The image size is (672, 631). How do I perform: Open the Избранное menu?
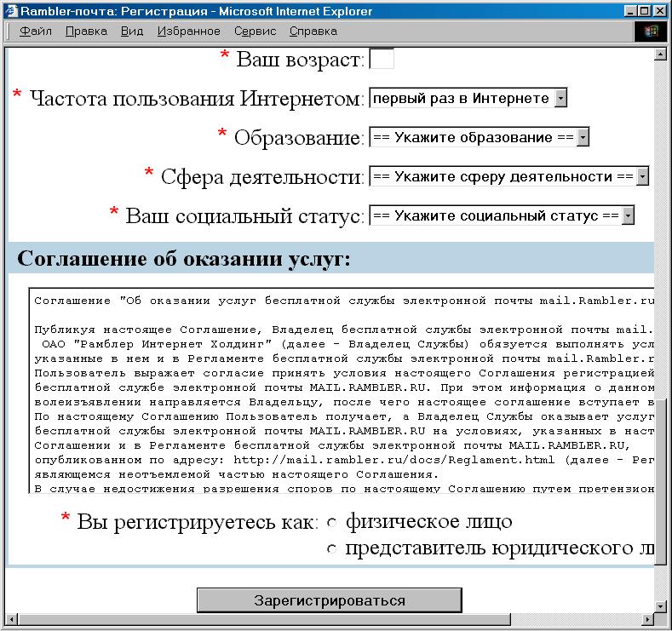pyautogui.click(x=188, y=32)
